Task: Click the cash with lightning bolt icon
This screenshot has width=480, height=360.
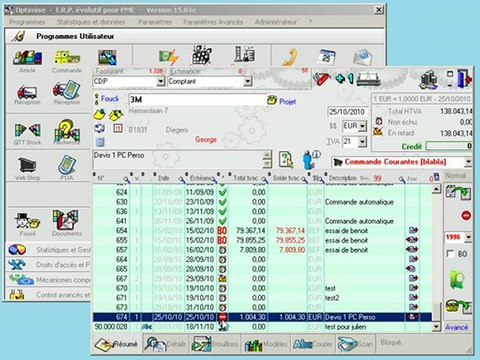Action: (169, 57)
